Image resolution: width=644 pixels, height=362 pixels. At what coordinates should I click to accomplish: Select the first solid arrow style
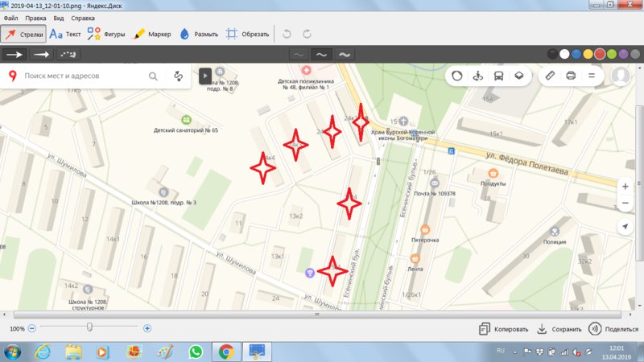pyautogui.click(x=15, y=54)
